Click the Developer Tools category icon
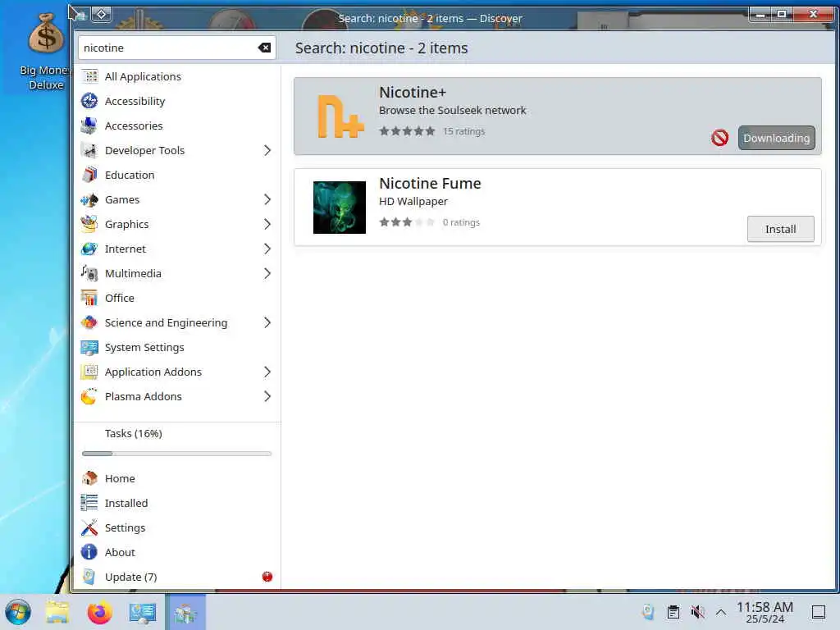This screenshot has width=840, height=630. coord(89,151)
